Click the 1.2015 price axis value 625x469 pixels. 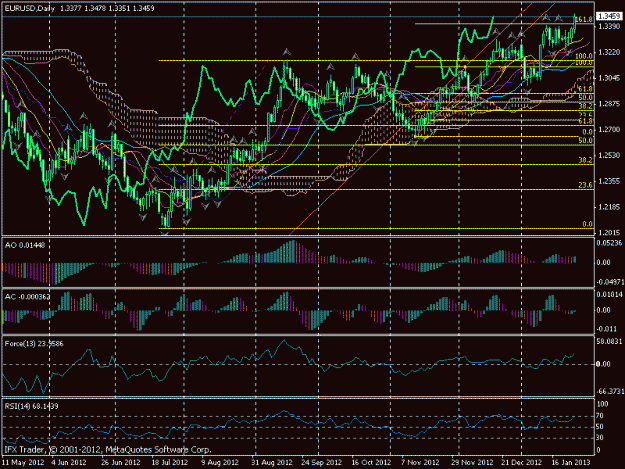608,233
